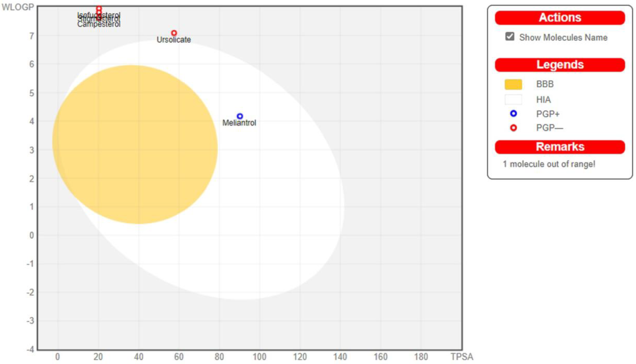Image resolution: width=636 pixels, height=364 pixels.
Task: Click the TPSA axis label
Action: [462, 357]
